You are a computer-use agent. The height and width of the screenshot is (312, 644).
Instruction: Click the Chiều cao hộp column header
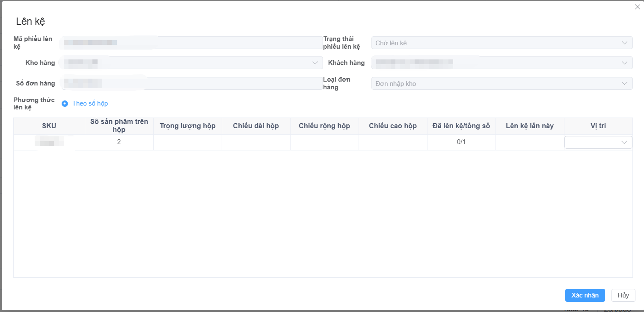click(x=393, y=126)
